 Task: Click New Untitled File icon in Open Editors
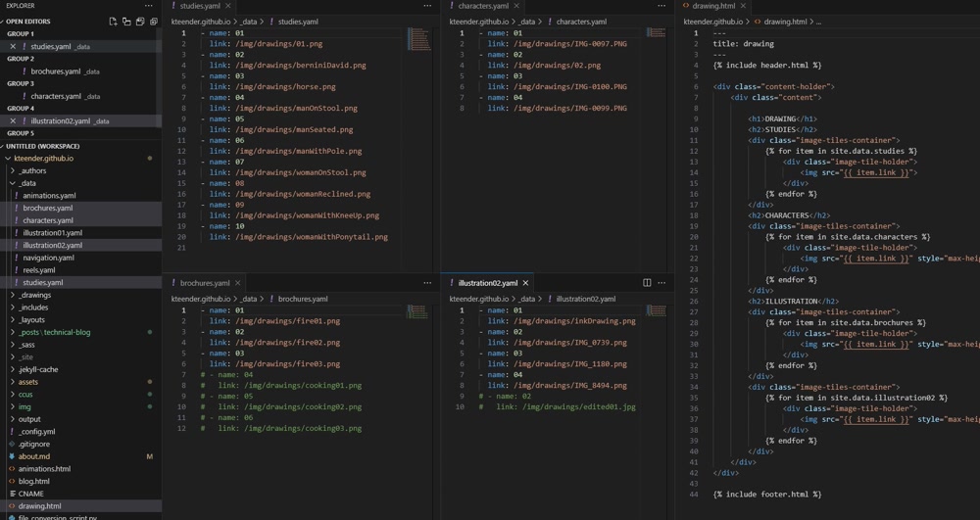point(113,22)
